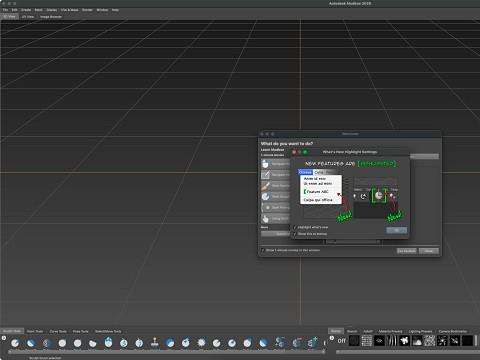Choose the checker noise stamp thumbnail
This screenshot has height=360, width=480.
click(x=430, y=341)
